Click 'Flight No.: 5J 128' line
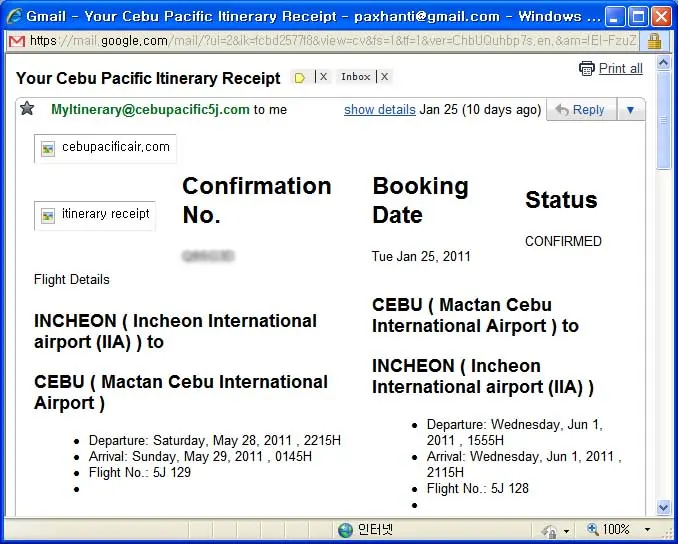This screenshot has height=544, width=678. 477,488
